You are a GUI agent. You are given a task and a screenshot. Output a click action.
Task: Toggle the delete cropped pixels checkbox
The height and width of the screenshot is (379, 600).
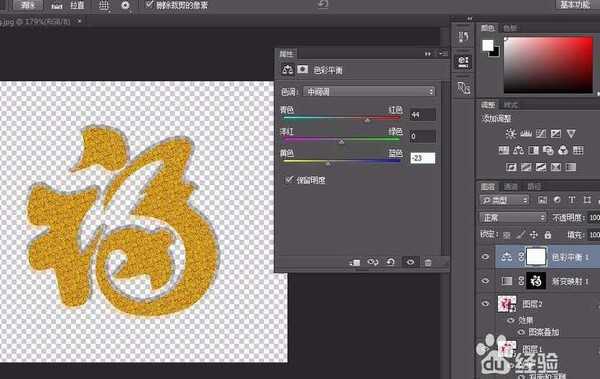(149, 5)
